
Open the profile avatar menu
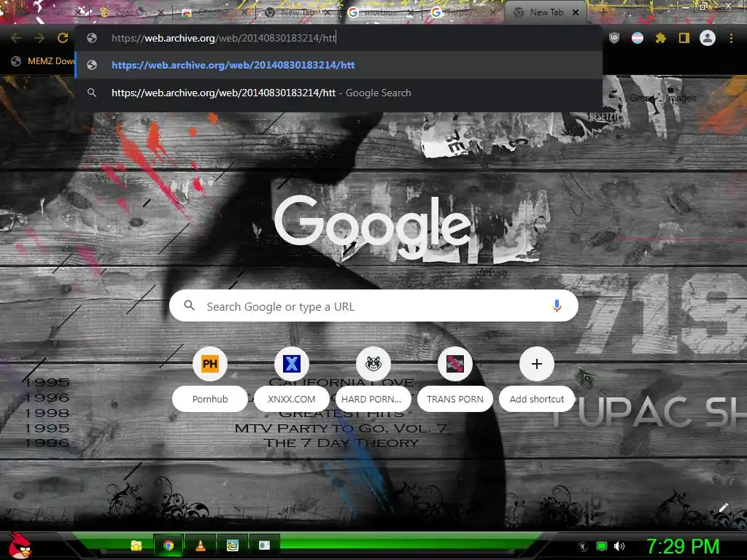(708, 38)
